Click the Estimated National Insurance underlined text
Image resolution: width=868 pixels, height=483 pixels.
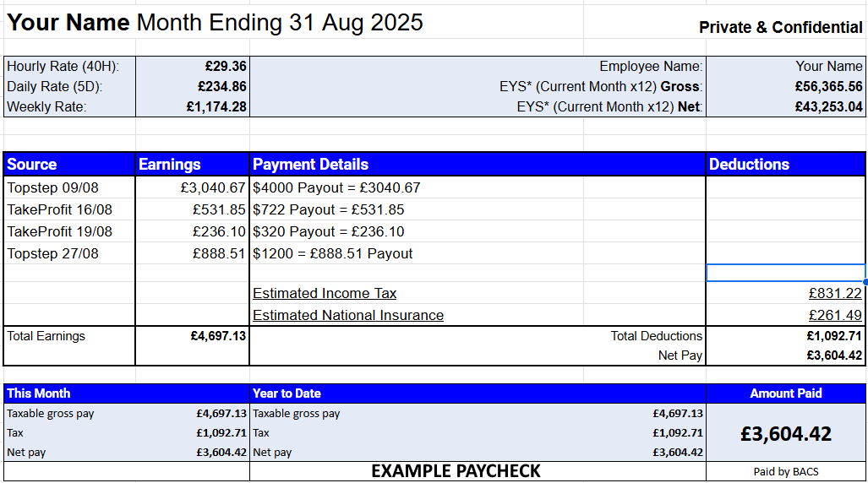pos(348,315)
